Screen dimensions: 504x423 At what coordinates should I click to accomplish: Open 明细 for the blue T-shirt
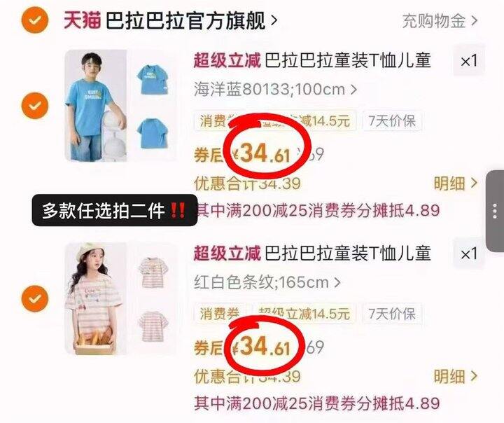click(x=456, y=183)
